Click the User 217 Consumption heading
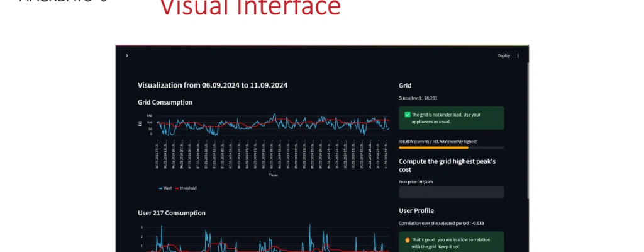Screen dimensions: 644x252 (171, 213)
